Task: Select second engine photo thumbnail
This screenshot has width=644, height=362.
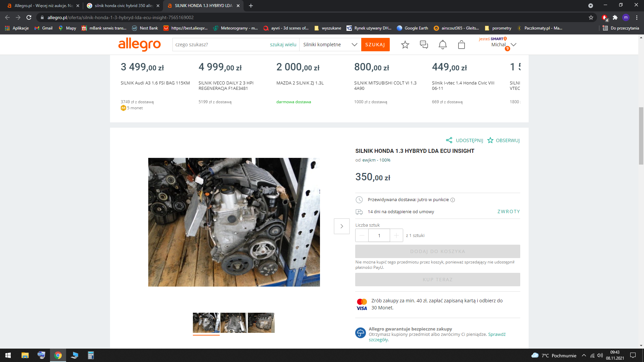Action: (x=233, y=322)
